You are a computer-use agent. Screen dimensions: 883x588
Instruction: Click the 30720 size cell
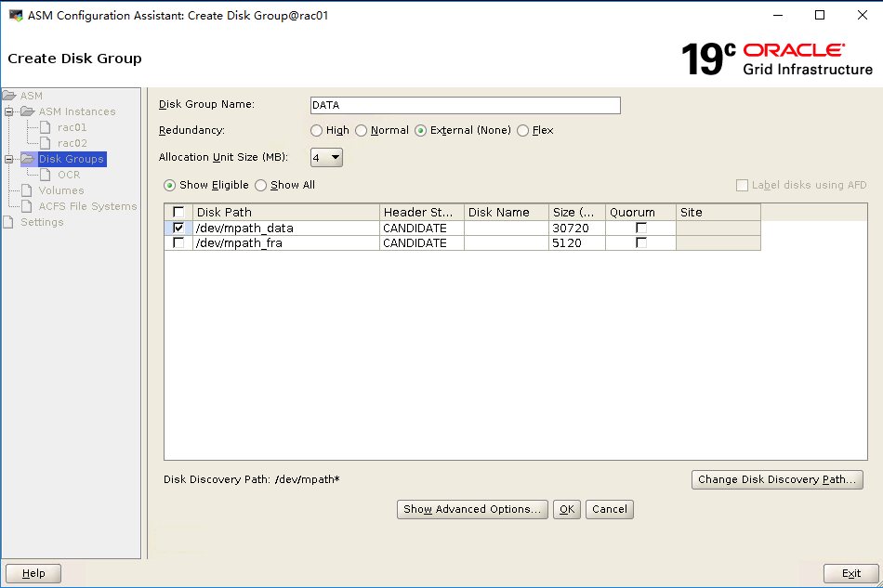point(577,228)
